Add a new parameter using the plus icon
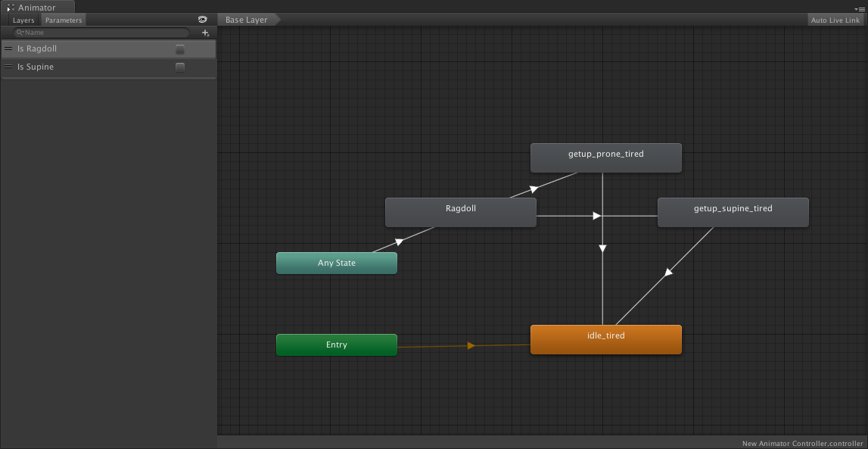 point(205,33)
